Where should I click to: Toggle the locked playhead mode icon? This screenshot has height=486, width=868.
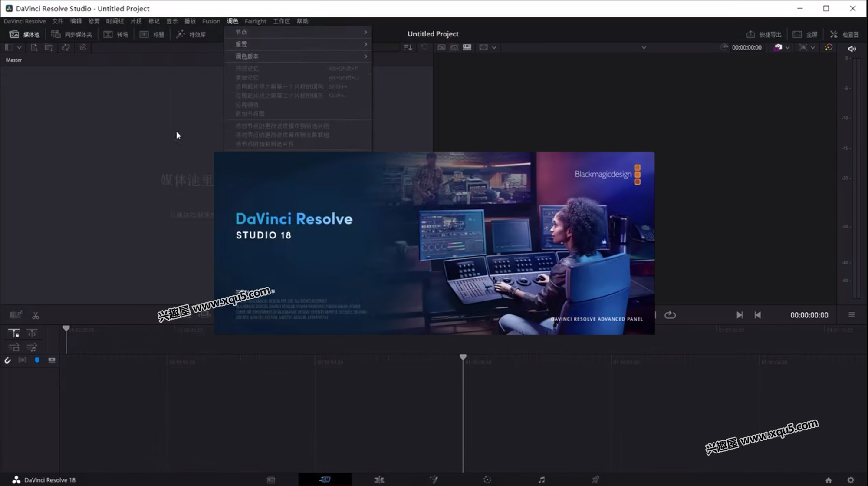(x=13, y=333)
